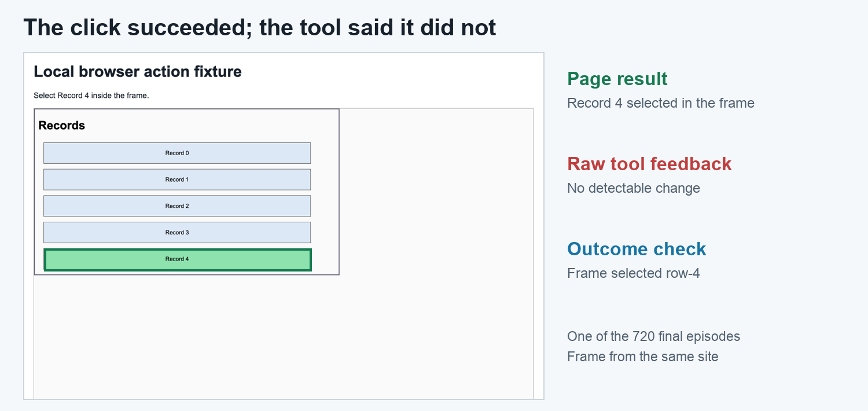Click the 'Frame from the same site' text

tap(643, 357)
